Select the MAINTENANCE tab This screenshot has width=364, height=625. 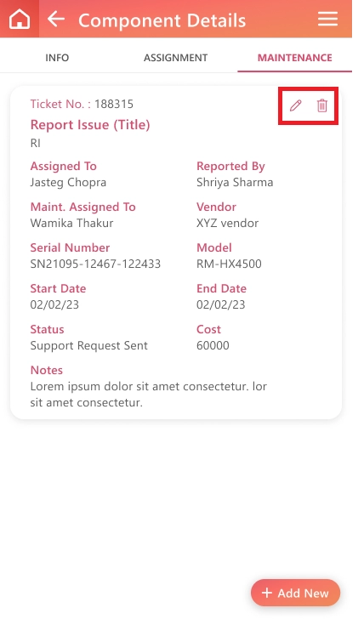tap(294, 58)
